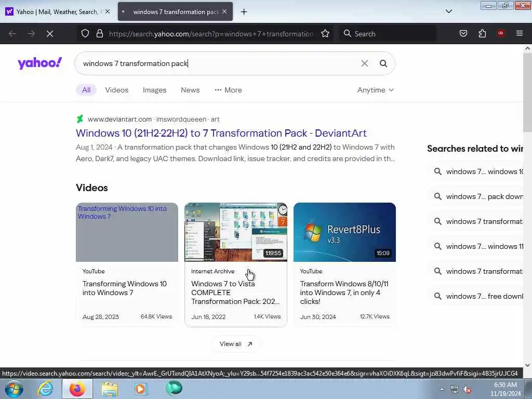Click the padlock site security icon
The width and height of the screenshot is (532, 399).
(99, 34)
